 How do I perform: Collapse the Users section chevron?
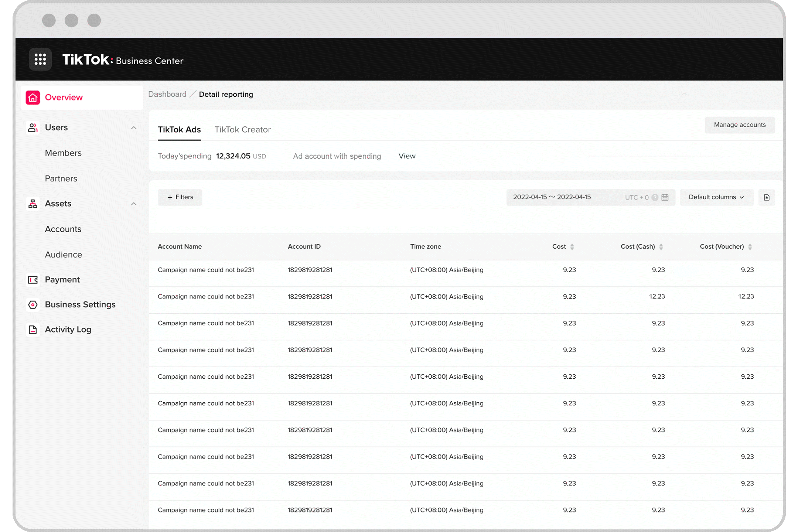tap(134, 127)
